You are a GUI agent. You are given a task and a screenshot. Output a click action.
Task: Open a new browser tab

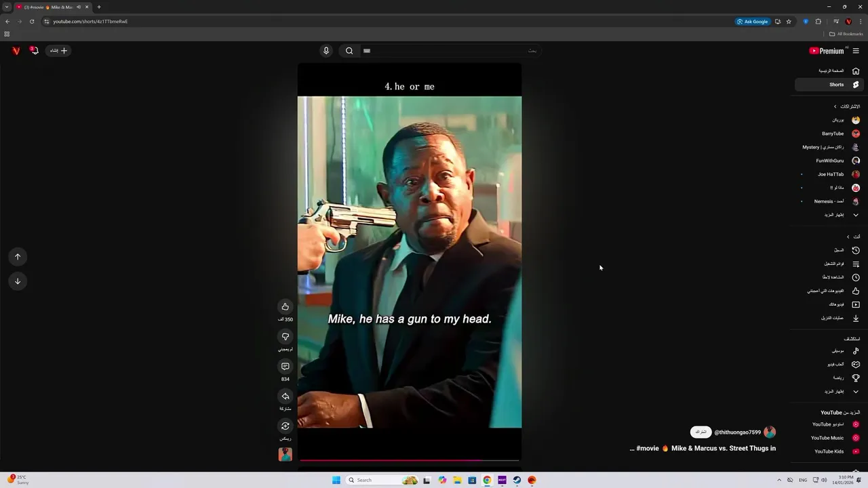(99, 7)
